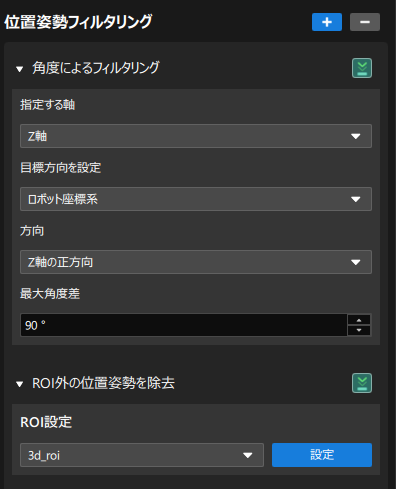The height and width of the screenshot is (489, 396).
Task: Decrease 最大角度差 with the down arrow
Action: coord(359,330)
